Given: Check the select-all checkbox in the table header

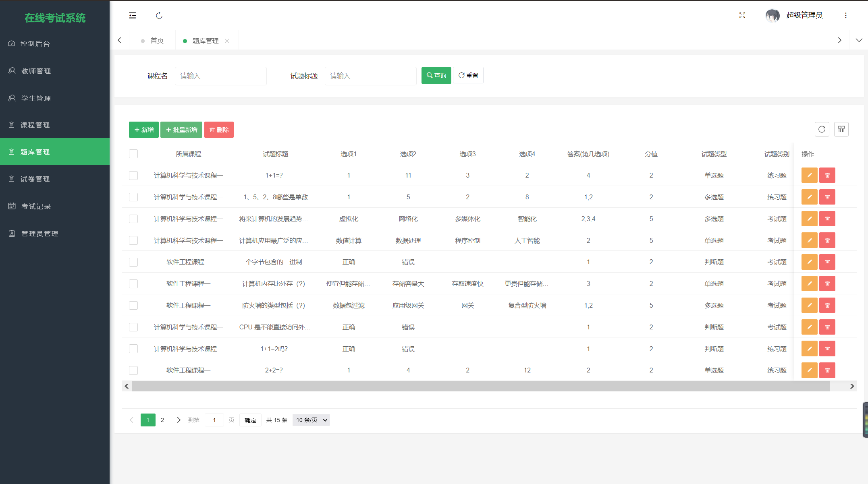Looking at the screenshot, I should click(x=133, y=154).
